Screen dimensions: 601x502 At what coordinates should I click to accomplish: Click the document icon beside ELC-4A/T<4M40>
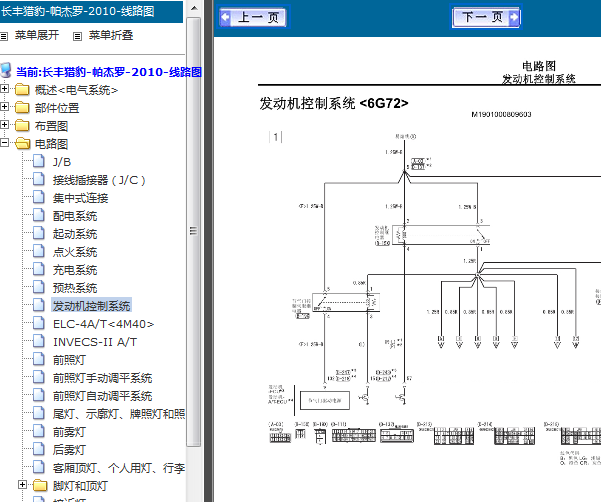tap(39, 323)
